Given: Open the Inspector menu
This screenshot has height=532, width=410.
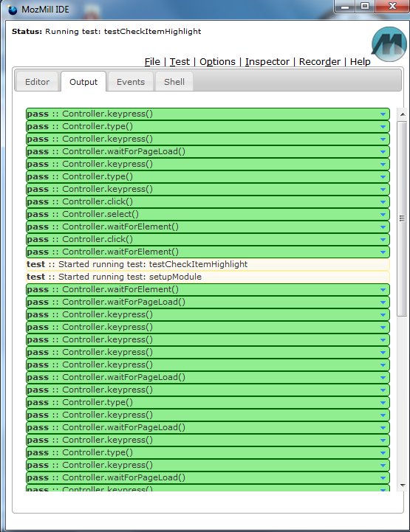Looking at the screenshot, I should (x=267, y=62).
